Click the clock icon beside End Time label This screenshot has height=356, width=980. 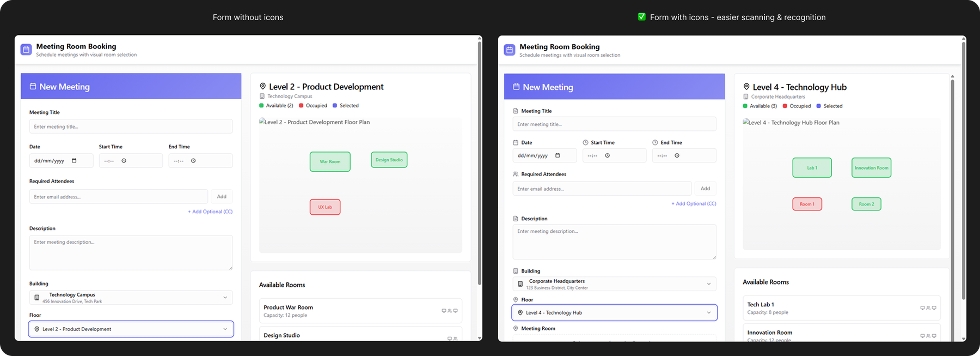coord(655,143)
